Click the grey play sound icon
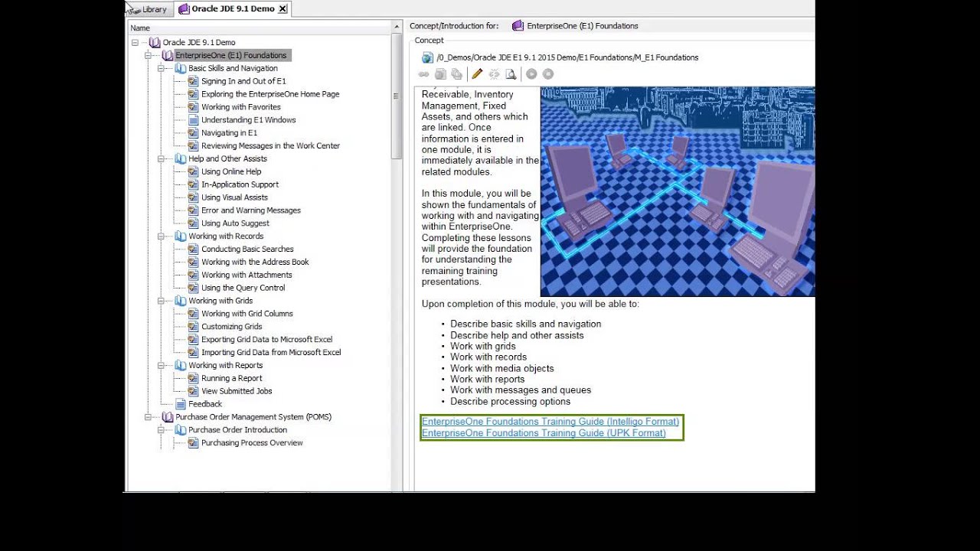980x551 pixels. pyautogui.click(x=531, y=74)
